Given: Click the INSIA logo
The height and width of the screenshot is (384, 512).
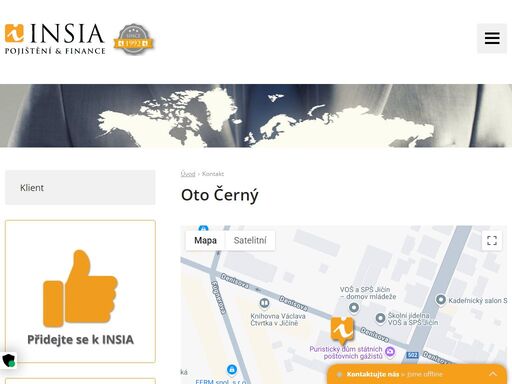Looking at the screenshot, I should 55,39.
